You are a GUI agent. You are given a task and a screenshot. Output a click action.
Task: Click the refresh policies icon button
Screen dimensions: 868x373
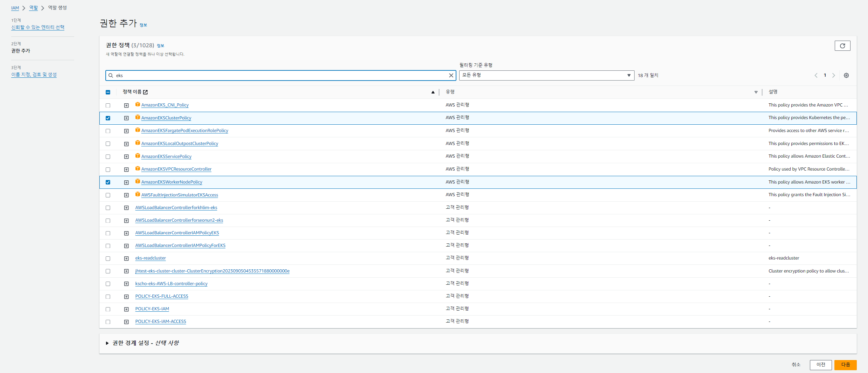click(842, 46)
